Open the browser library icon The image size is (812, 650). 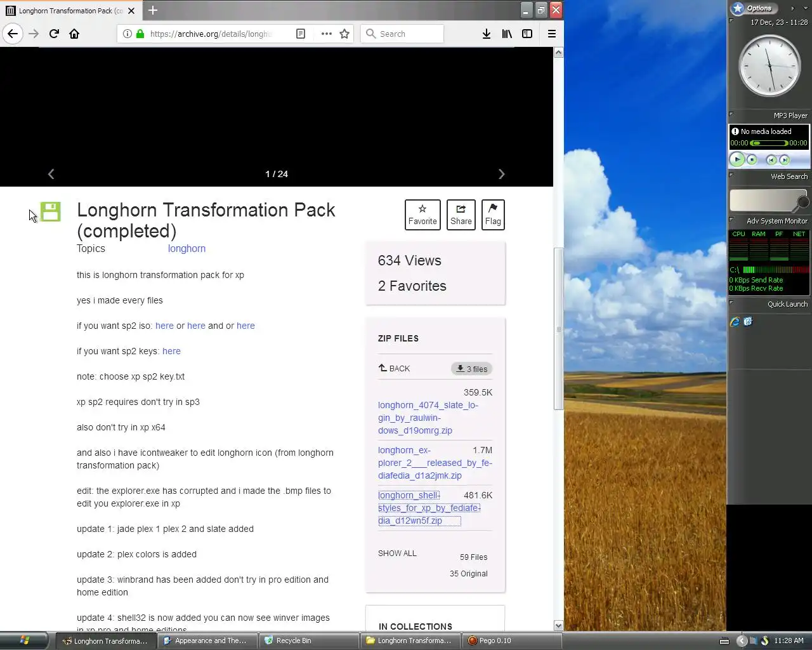(507, 34)
